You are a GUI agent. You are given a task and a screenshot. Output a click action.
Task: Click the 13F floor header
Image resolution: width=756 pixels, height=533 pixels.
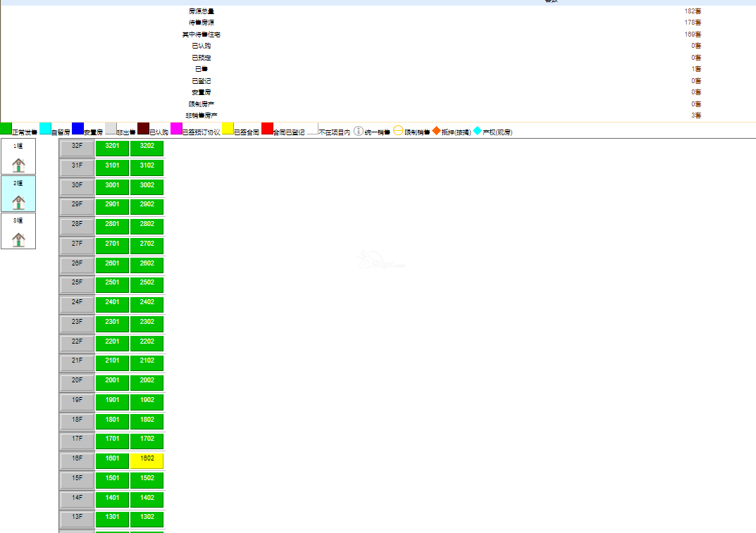coord(77,519)
